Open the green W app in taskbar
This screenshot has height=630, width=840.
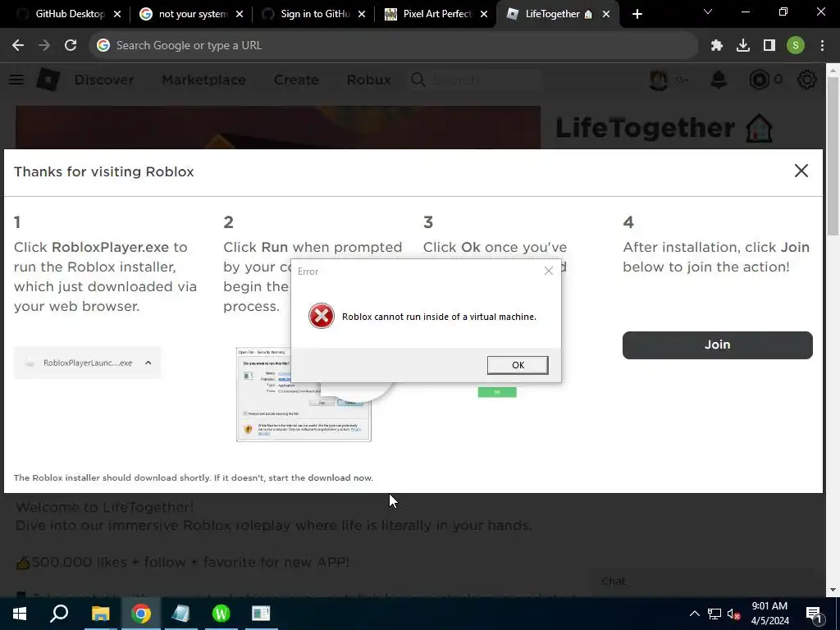[x=221, y=614]
